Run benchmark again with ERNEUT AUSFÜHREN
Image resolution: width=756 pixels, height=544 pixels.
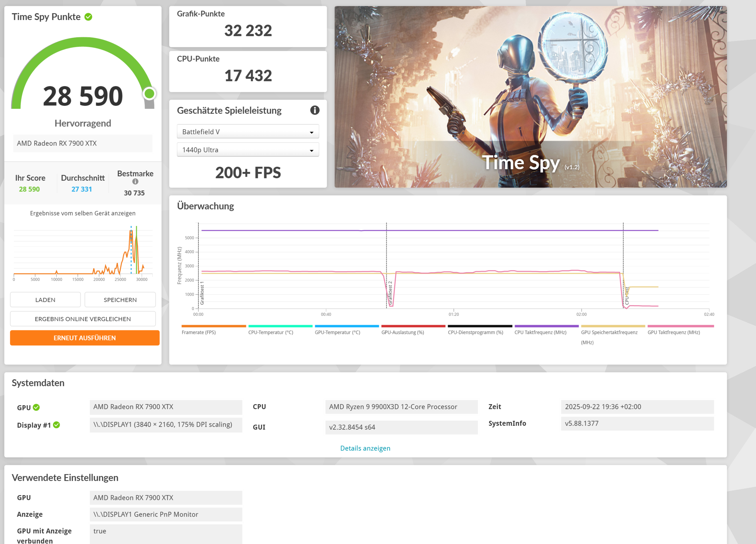[x=85, y=338]
